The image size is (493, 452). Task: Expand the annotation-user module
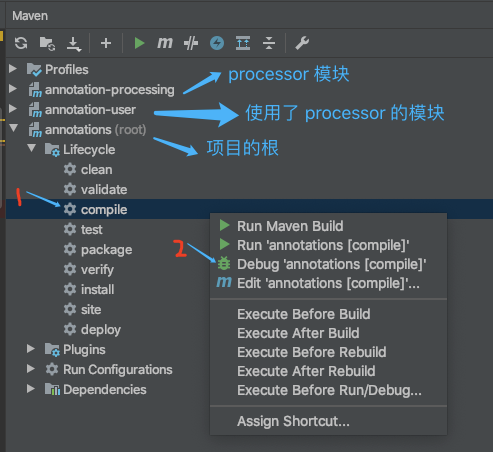pos(13,109)
